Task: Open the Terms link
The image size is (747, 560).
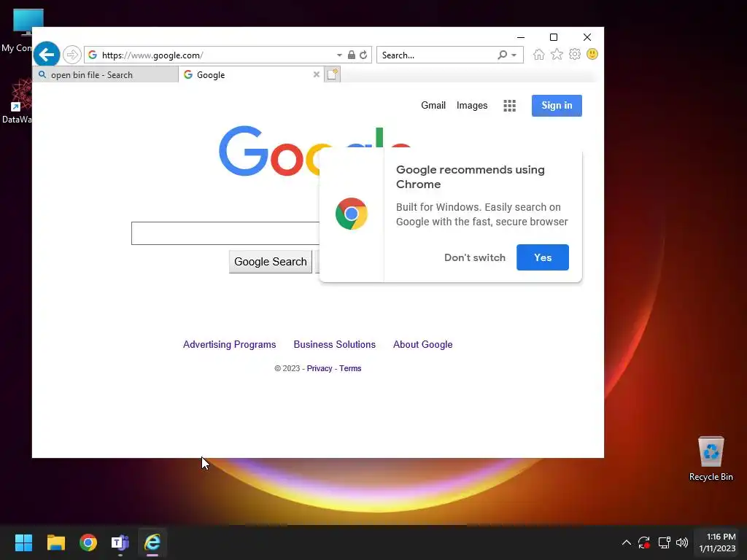Action: click(x=350, y=368)
